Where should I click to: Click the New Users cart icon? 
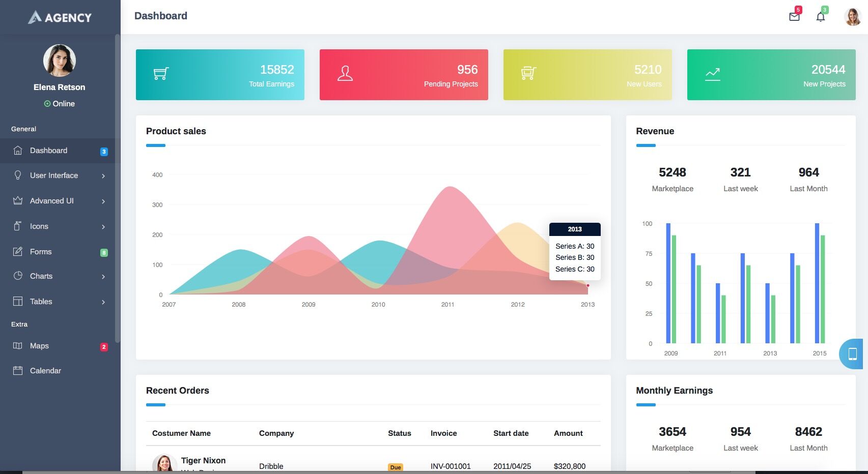[528, 74]
